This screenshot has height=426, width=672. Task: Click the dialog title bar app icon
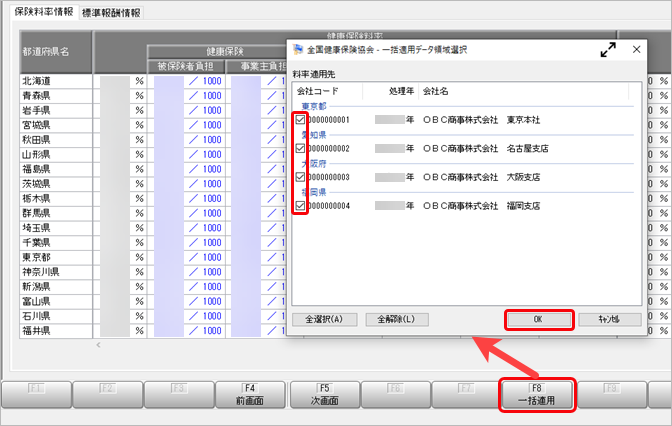298,50
